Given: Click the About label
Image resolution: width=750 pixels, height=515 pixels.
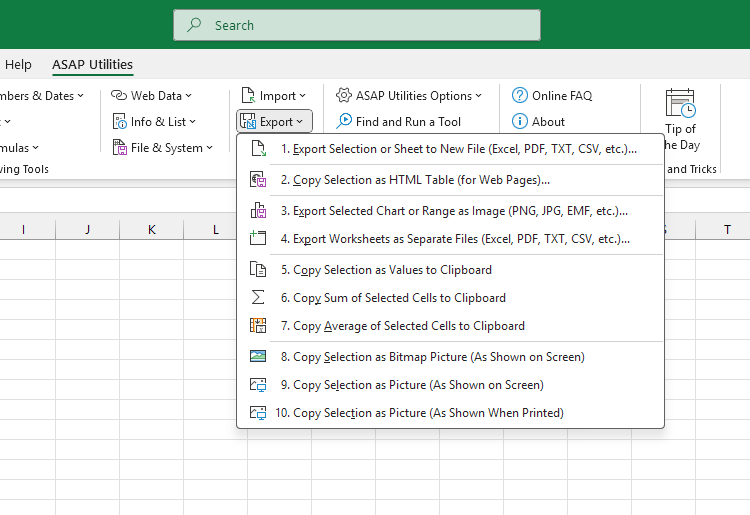Looking at the screenshot, I should 548,121.
